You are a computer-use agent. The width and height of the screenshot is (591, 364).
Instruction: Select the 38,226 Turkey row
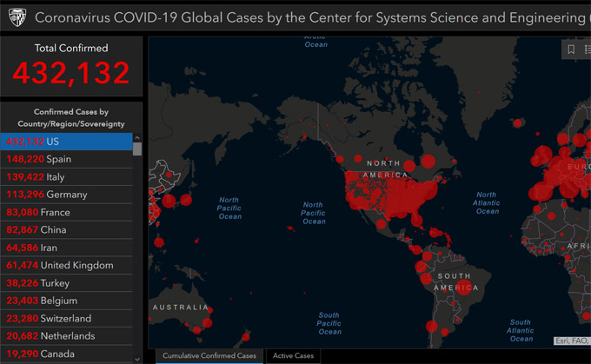point(66,283)
